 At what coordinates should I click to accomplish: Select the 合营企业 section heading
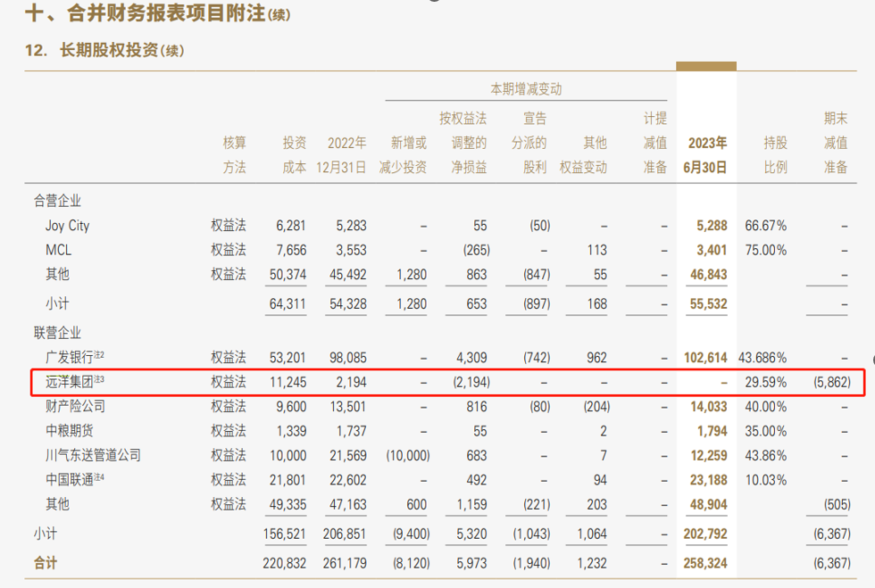[57, 201]
